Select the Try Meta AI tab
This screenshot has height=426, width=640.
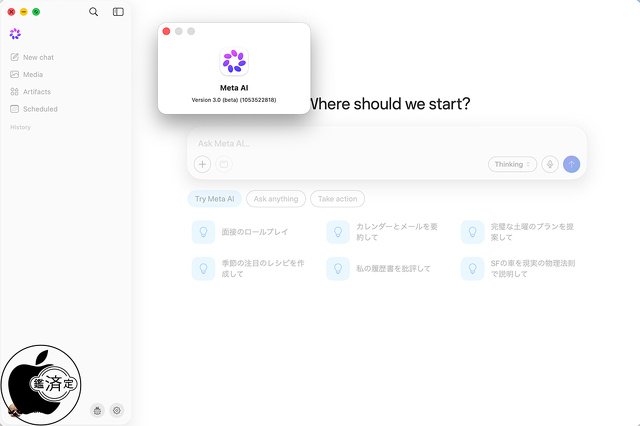click(x=215, y=199)
